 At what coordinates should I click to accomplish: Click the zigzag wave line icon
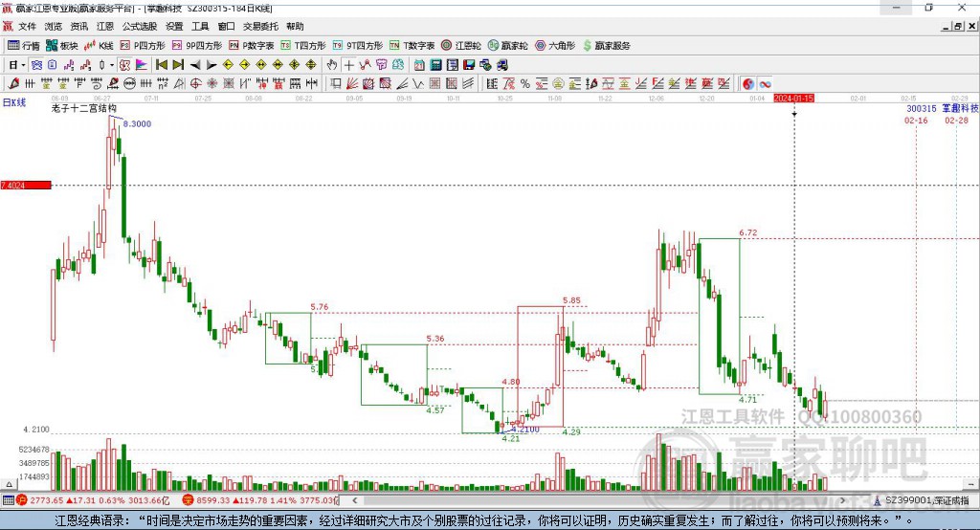[418, 84]
